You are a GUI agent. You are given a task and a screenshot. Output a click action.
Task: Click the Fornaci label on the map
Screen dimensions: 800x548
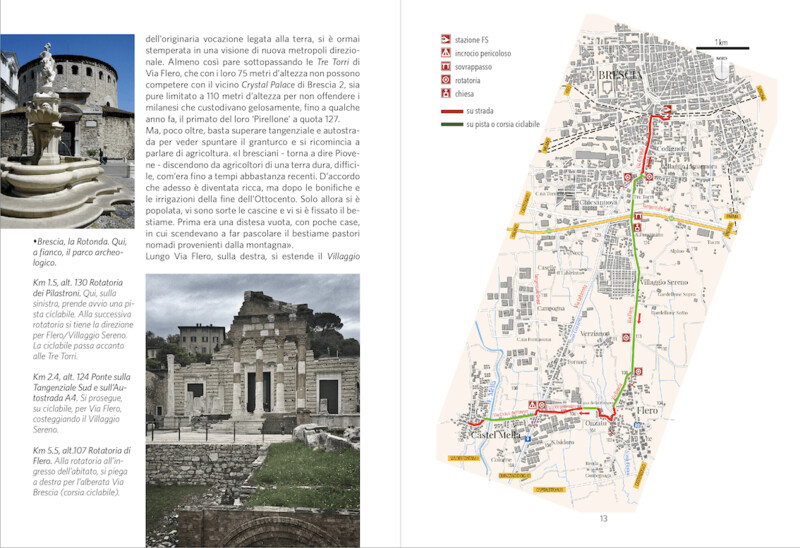tap(577, 362)
